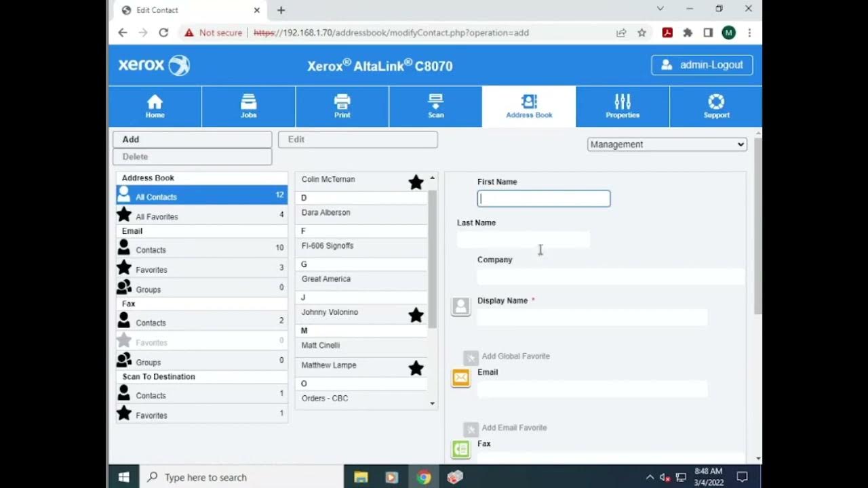This screenshot has width=868, height=488.
Task: Click the Fax Groups people icon
Action: pyautogui.click(x=124, y=360)
